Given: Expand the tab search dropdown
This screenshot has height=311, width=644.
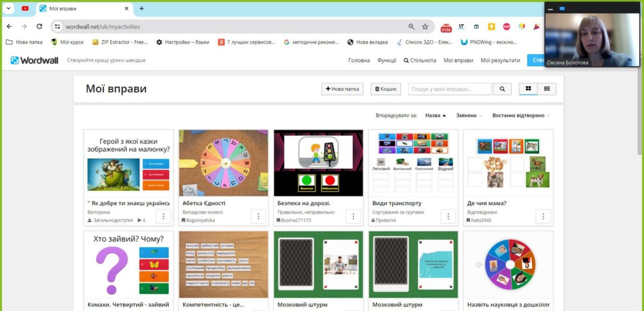Looking at the screenshot, I should [x=9, y=9].
